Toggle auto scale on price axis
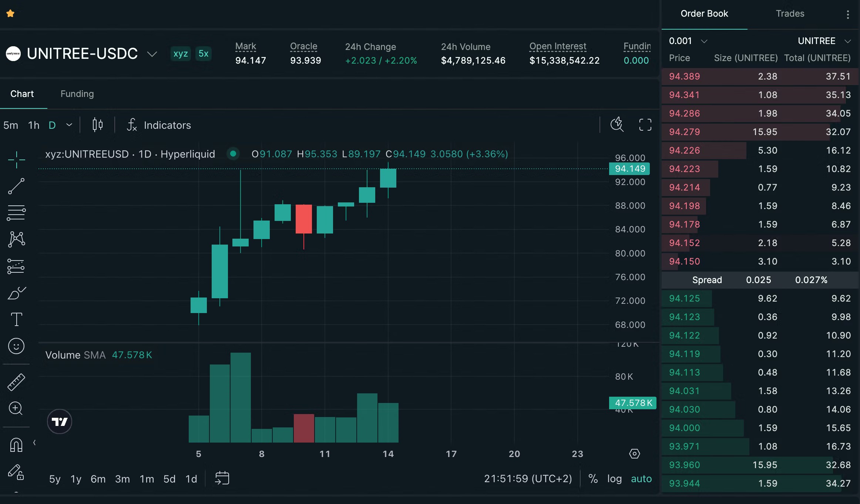Image resolution: width=860 pixels, height=504 pixels. (641, 478)
